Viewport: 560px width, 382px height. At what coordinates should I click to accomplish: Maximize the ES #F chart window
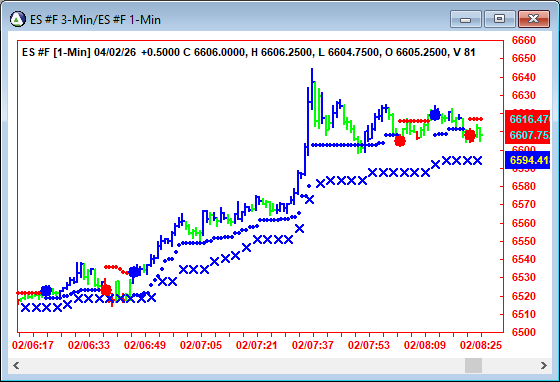[x=500, y=19]
